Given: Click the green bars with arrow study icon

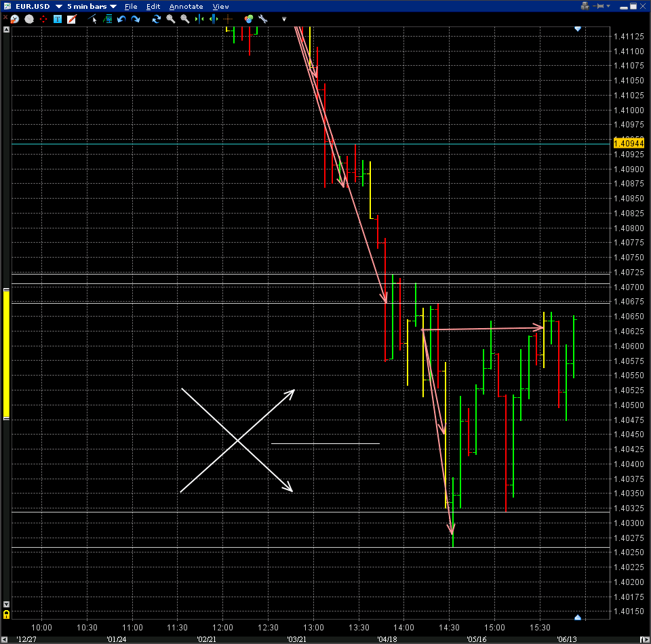Looking at the screenshot, I should point(107,19).
